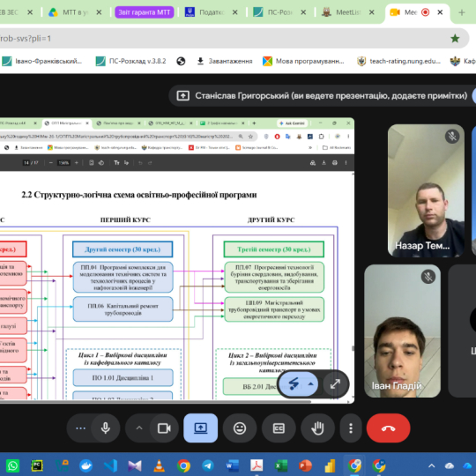Raise hand in the meeting

[x=317, y=428]
